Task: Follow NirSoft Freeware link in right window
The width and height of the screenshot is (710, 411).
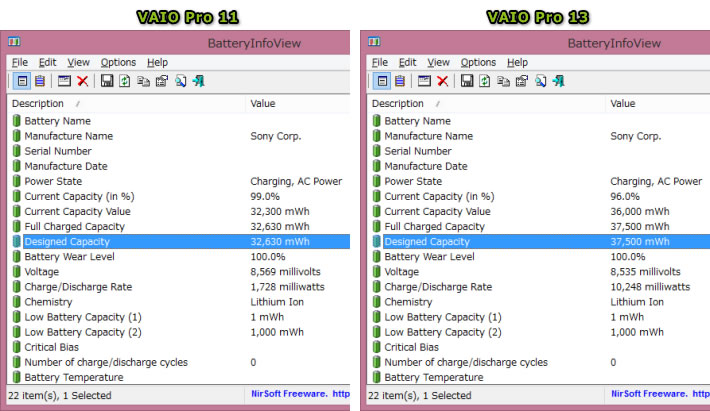Action: click(660, 394)
